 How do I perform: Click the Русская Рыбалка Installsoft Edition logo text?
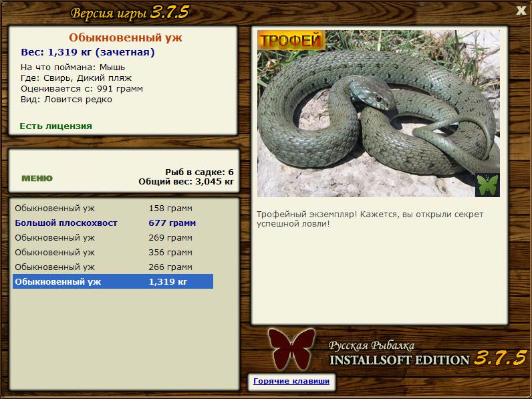coord(428,353)
